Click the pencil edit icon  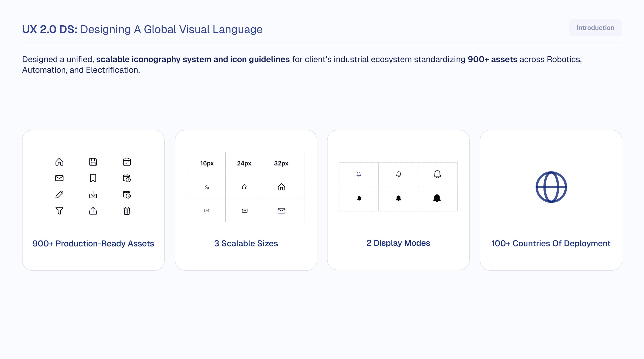[59, 194]
